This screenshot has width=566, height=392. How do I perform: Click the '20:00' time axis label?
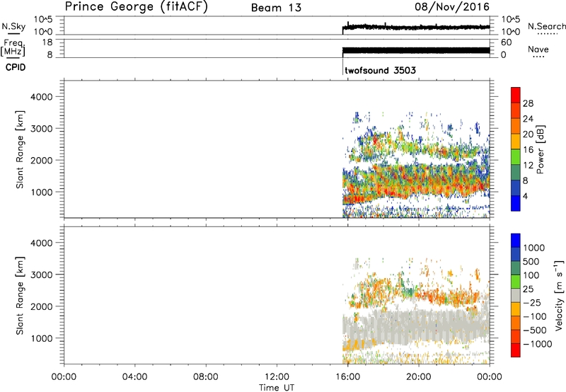[x=418, y=377]
